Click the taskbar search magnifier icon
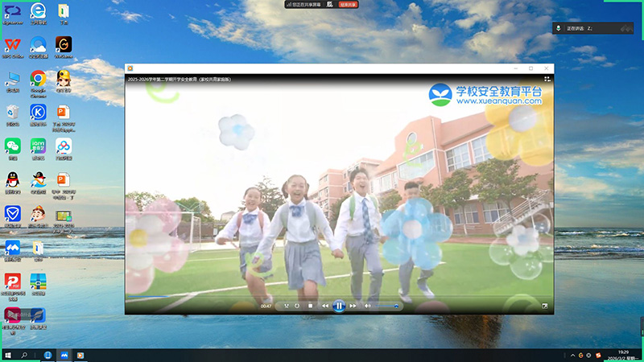This screenshot has height=362, width=644. pos(25,355)
